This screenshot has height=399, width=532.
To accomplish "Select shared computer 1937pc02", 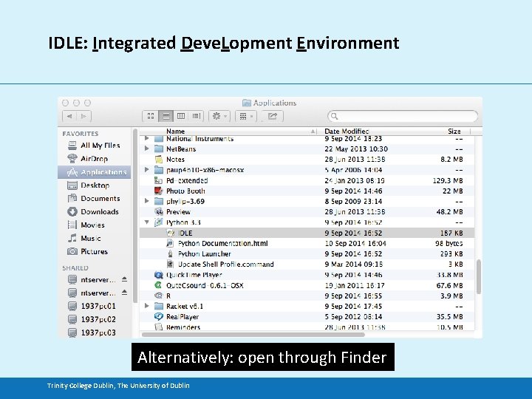I will point(94,319).
